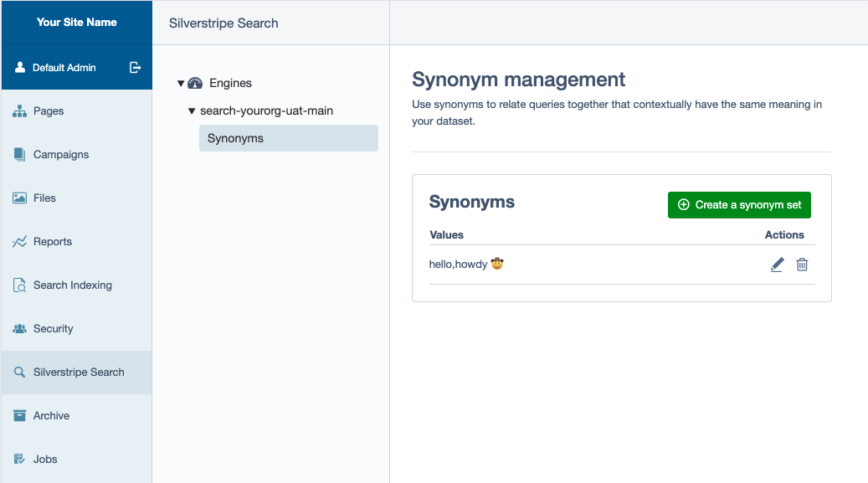Click the Values column header

click(x=447, y=235)
